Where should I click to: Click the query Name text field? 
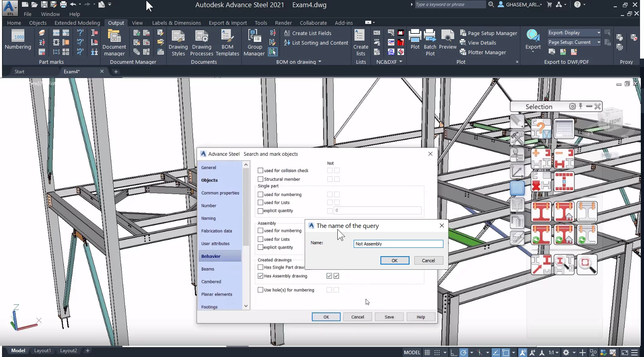(398, 244)
